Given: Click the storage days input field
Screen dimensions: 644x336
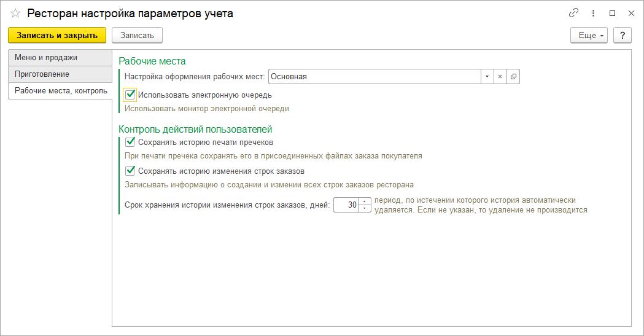Looking at the screenshot, I should pyautogui.click(x=346, y=205).
